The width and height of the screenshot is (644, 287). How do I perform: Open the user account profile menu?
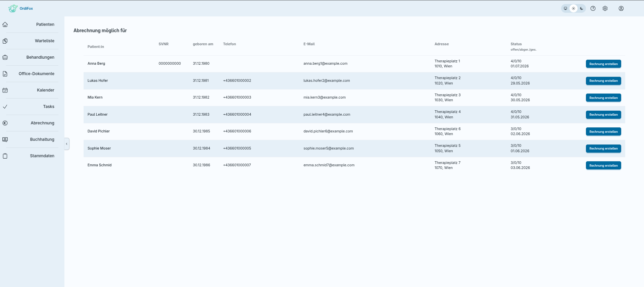[621, 8]
